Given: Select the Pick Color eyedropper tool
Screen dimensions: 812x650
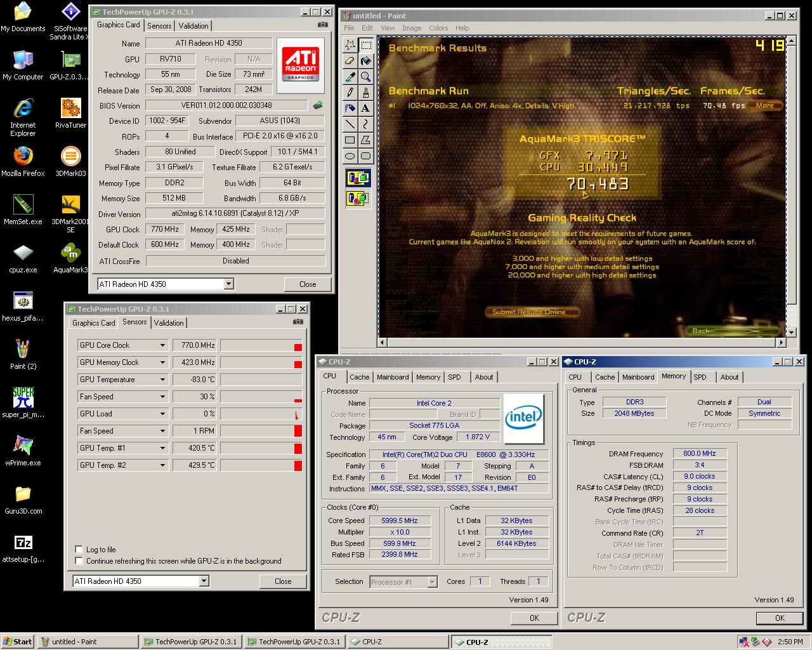Looking at the screenshot, I should coord(350,77).
